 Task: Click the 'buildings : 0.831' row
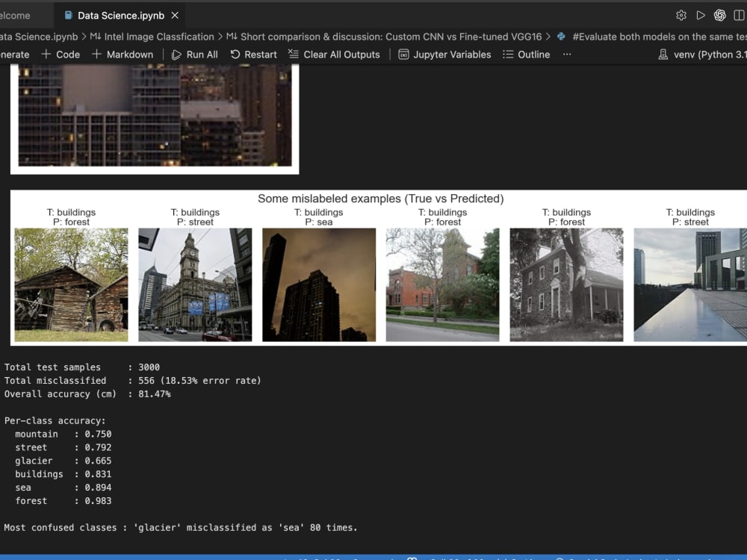[x=63, y=474]
